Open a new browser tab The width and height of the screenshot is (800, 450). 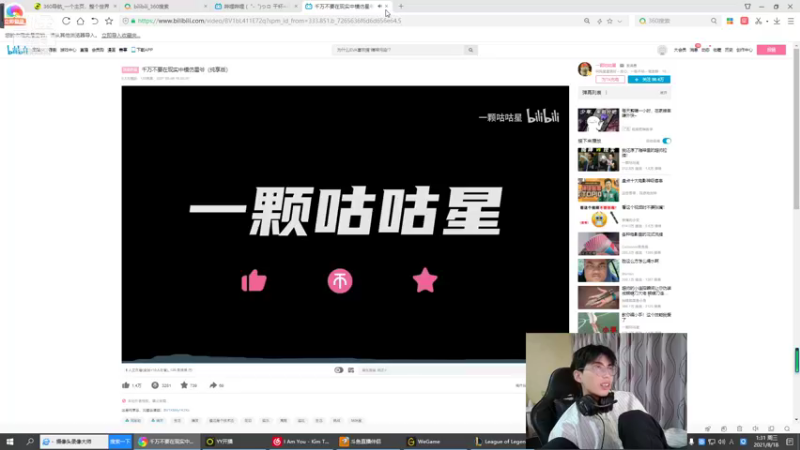(x=401, y=6)
